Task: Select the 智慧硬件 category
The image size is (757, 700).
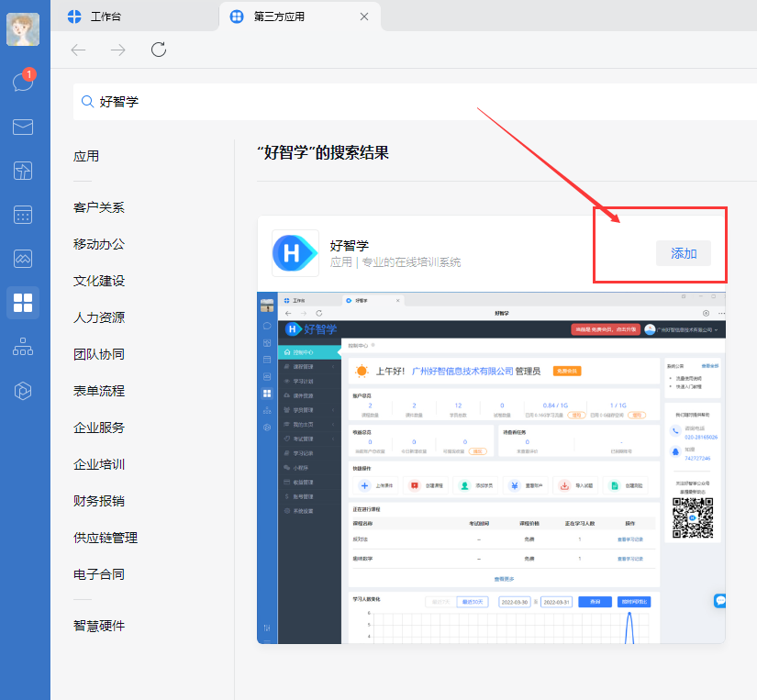Action: 99,626
